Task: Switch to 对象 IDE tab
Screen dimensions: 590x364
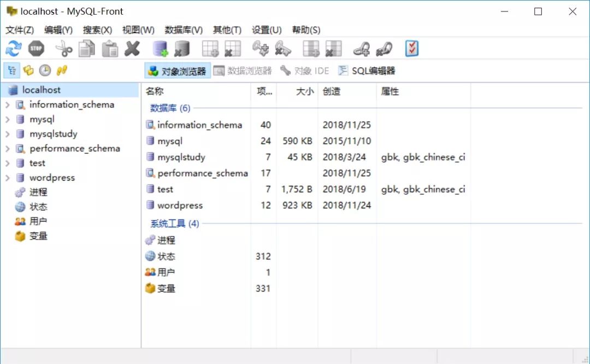Action: [305, 71]
